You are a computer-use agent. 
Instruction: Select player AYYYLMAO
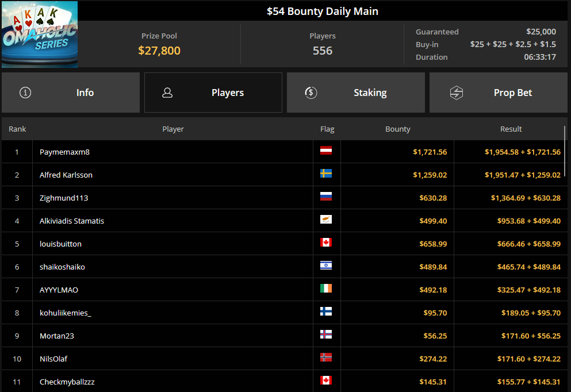[x=59, y=290]
